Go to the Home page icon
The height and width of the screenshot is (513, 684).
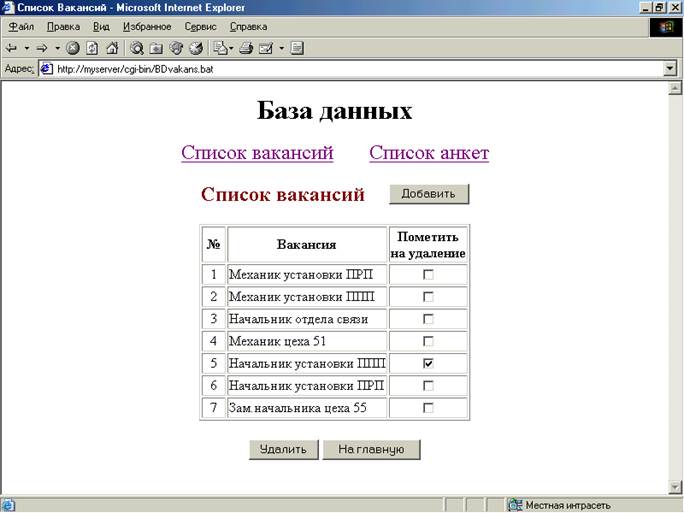(x=112, y=48)
